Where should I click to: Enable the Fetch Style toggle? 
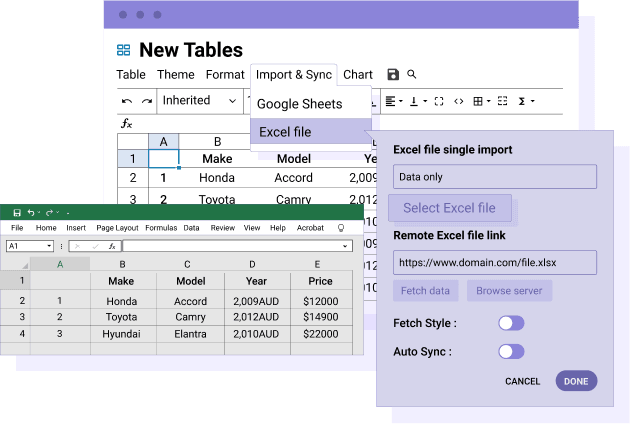(511, 323)
